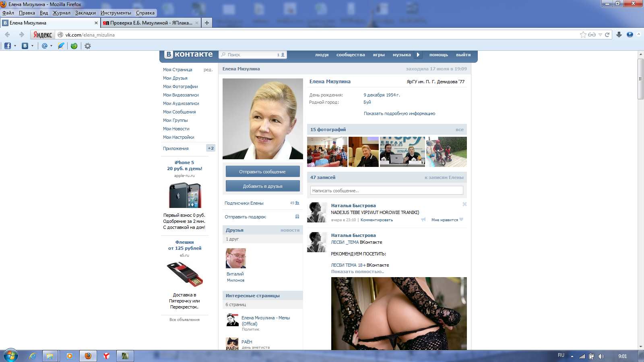Click the ВКонтакте logo
Viewport: 644px width, 362px height.
coord(189,54)
